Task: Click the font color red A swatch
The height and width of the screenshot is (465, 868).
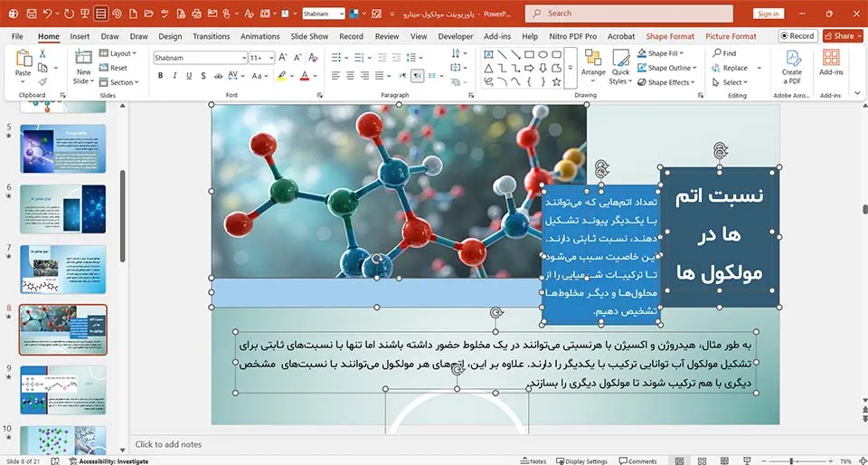Action: coord(305,75)
